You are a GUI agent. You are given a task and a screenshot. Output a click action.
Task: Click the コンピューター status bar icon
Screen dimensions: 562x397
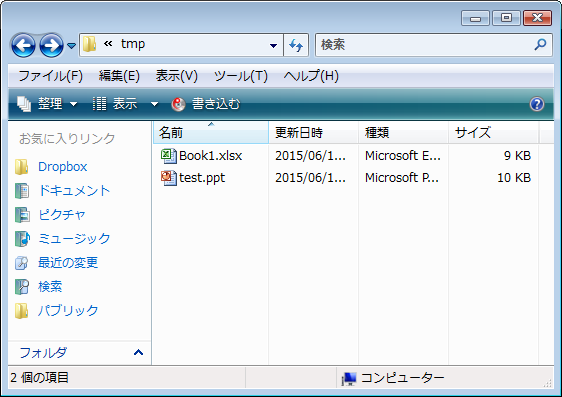pyautogui.click(x=349, y=378)
